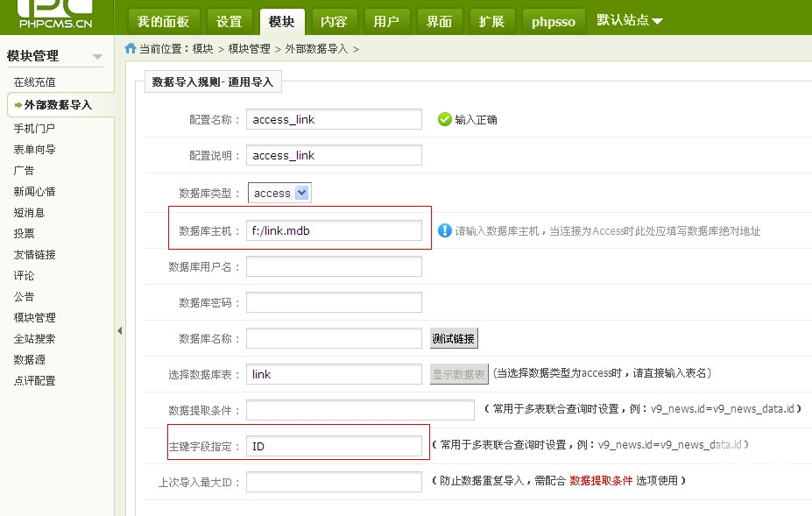Open the 数据库类型 access dropdown
The width and height of the screenshot is (812, 516).
(302, 193)
